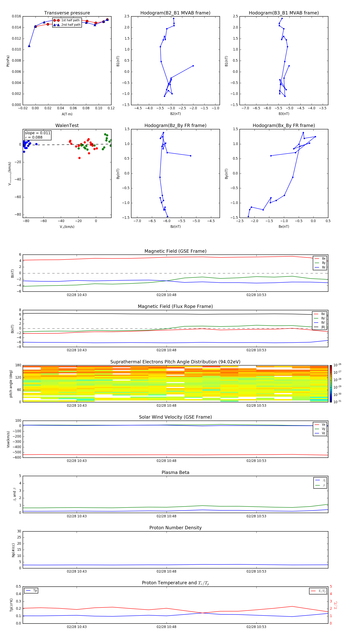
Task: Click the By' entry in Flux Rope legend
Action: pyautogui.click(x=320, y=318)
